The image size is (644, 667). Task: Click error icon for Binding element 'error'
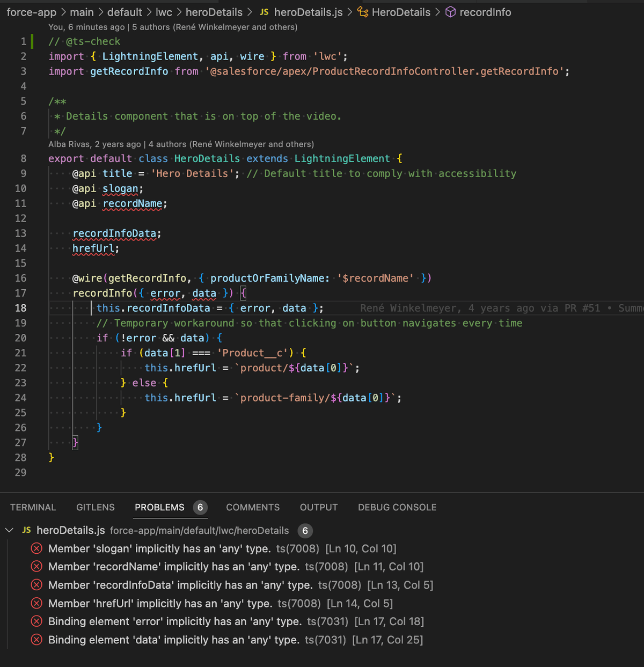[36, 621]
